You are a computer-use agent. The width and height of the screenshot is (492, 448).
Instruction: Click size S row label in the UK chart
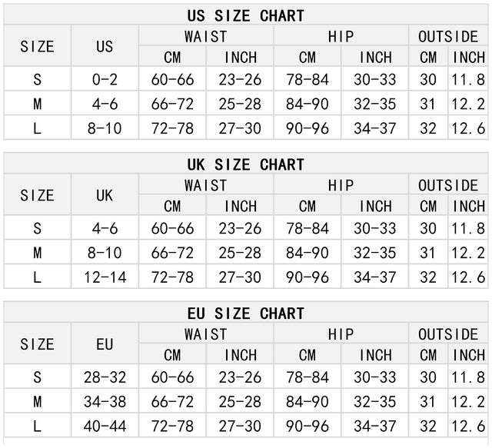(37, 228)
